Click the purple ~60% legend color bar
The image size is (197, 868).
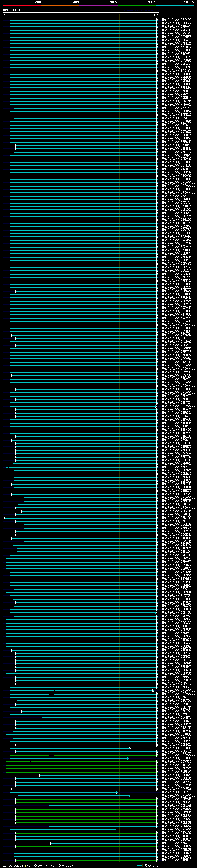(x=98, y=6)
